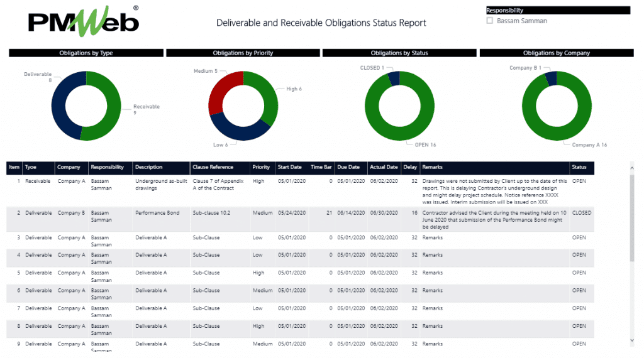Click the 'Company A 16' chart label
The image size is (644, 358).
click(x=589, y=144)
